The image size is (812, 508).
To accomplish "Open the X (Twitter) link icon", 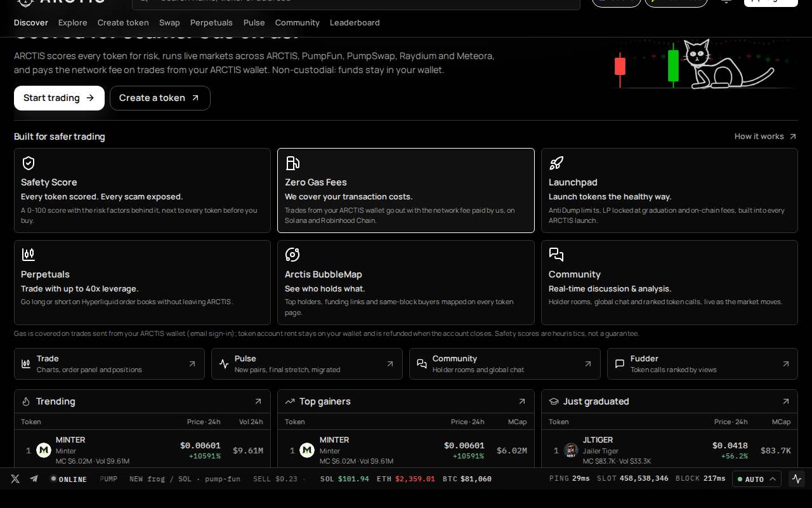I will click(x=15, y=479).
